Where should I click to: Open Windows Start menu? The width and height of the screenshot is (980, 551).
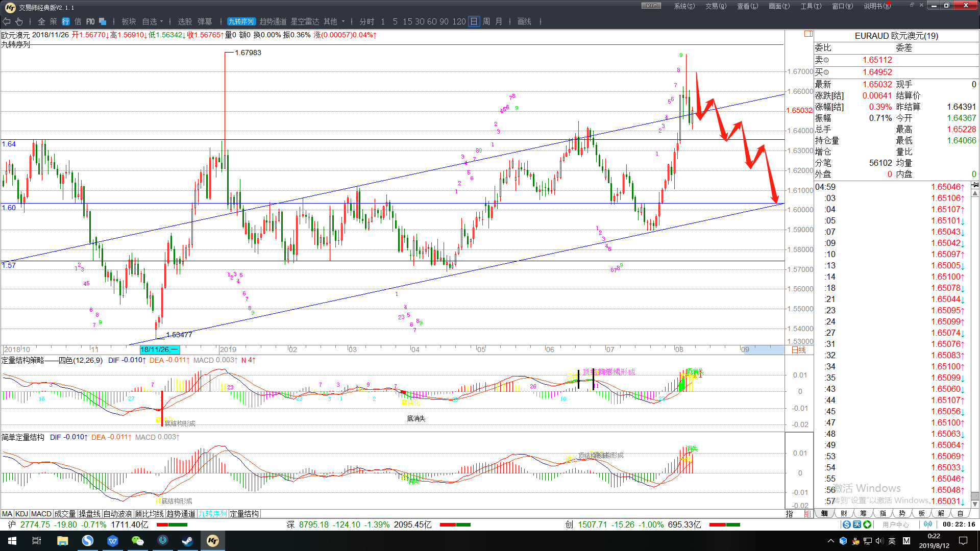(12, 541)
